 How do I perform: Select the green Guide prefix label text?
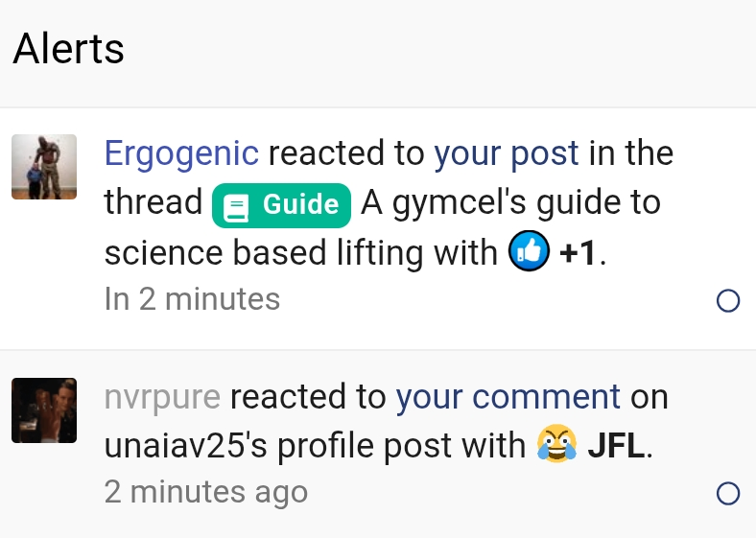(300, 204)
